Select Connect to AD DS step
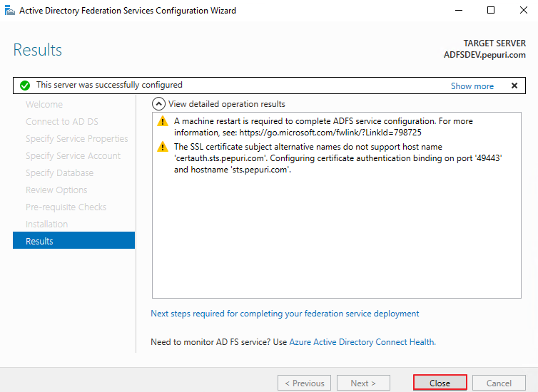 (62, 122)
